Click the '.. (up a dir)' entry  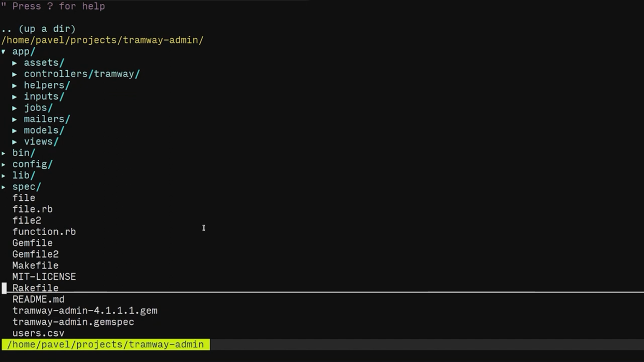click(x=38, y=29)
